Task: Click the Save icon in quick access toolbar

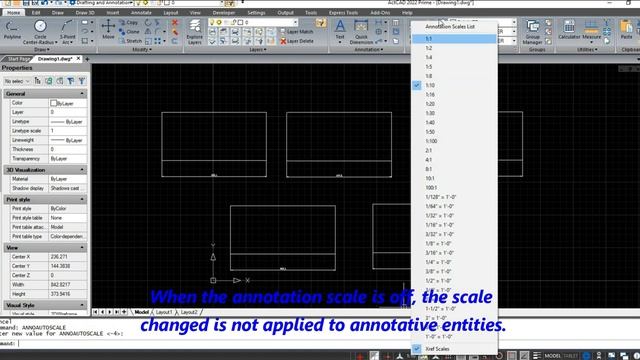Action: pos(26,3)
